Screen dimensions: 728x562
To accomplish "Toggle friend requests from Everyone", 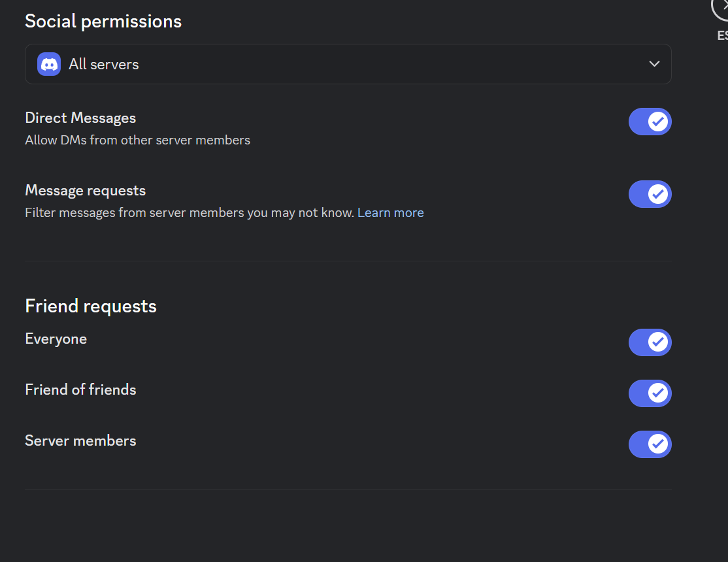I will click(x=650, y=342).
